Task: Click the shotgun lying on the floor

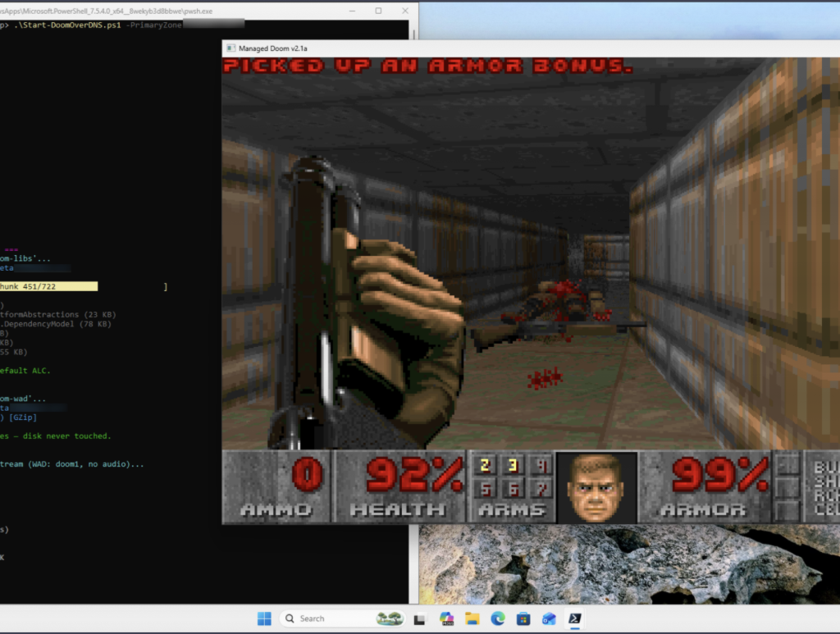Action: 557,333
